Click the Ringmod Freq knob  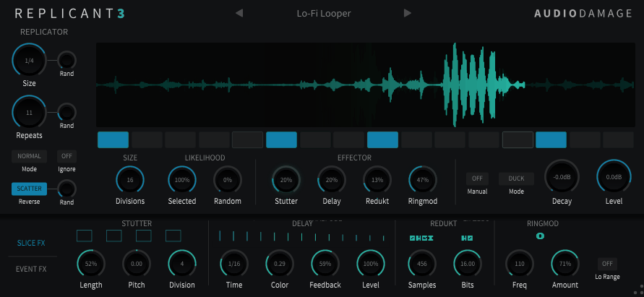click(x=520, y=264)
